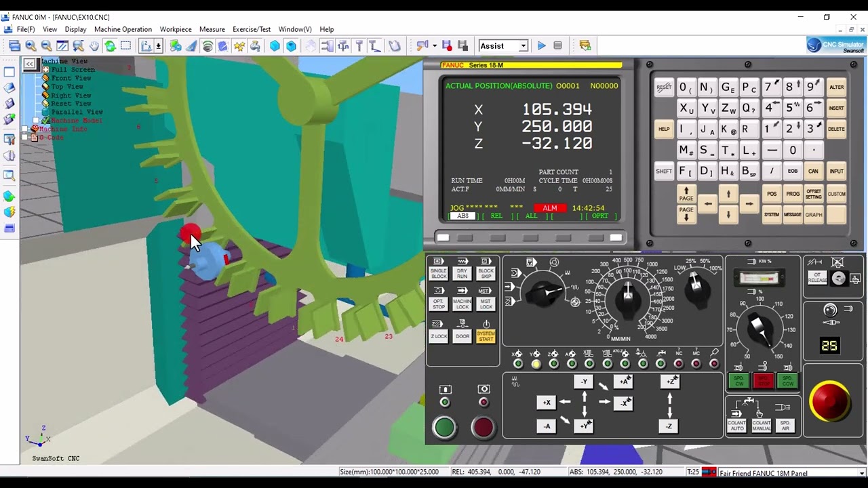Select the dashed rectangle window-zoom tool
Screen dimensions: 868x488
126,46
